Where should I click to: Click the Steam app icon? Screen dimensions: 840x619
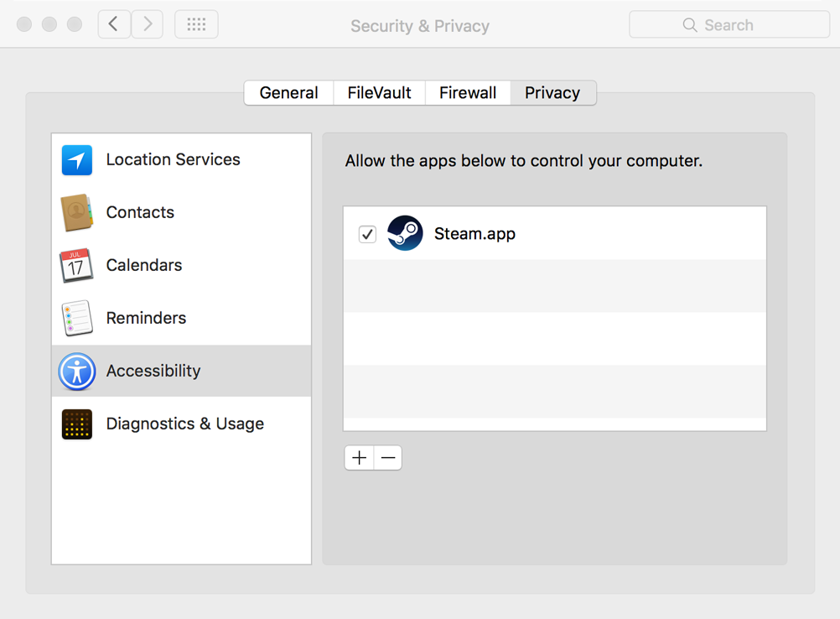[x=405, y=233]
